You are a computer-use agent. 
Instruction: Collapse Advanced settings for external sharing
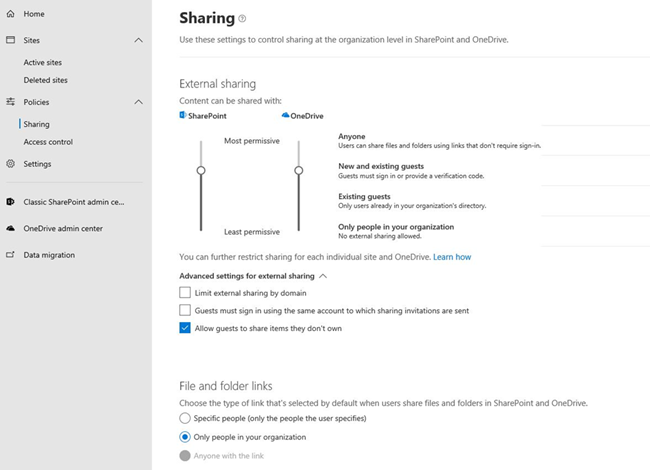323,276
